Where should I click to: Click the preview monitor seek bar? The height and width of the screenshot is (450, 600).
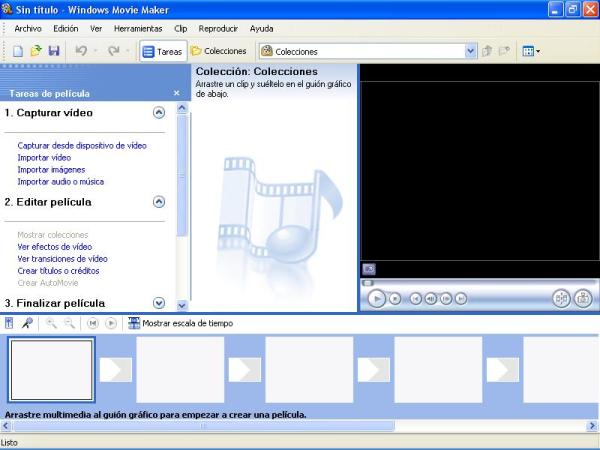[x=478, y=282]
